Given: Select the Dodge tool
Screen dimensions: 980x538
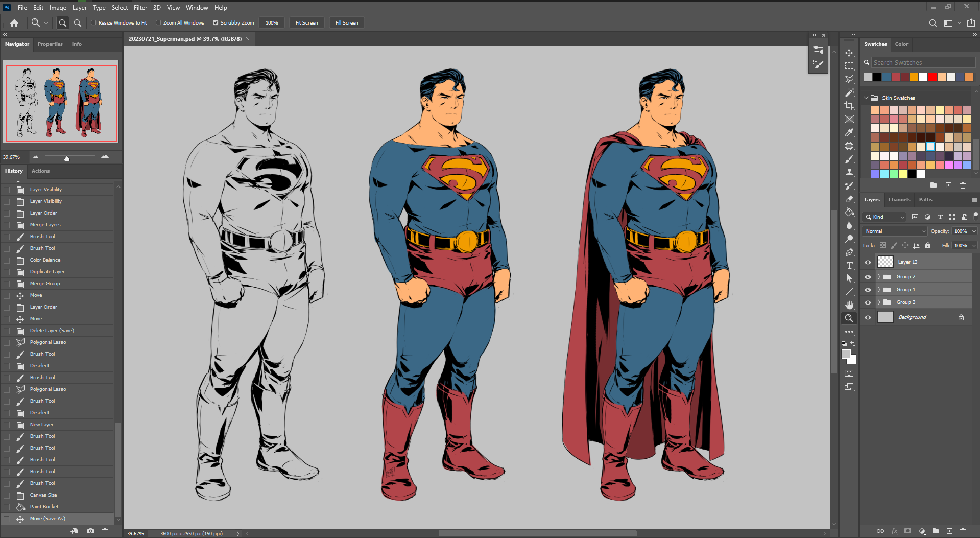Looking at the screenshot, I should coord(849,239).
